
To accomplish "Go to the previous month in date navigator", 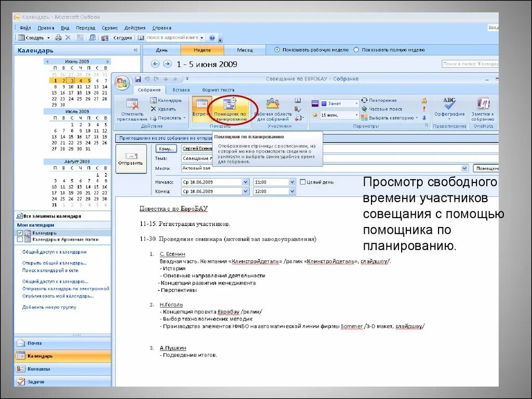I will click(x=47, y=61).
